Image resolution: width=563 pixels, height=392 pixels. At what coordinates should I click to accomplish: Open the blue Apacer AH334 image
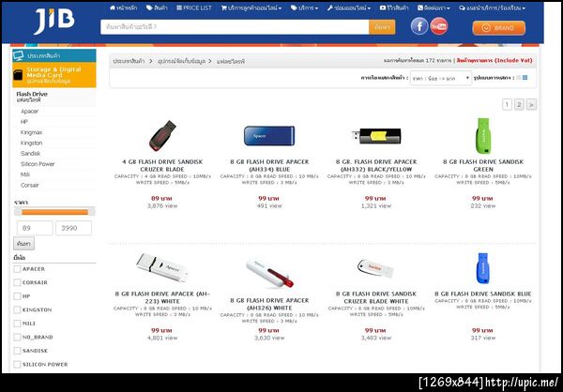269,136
